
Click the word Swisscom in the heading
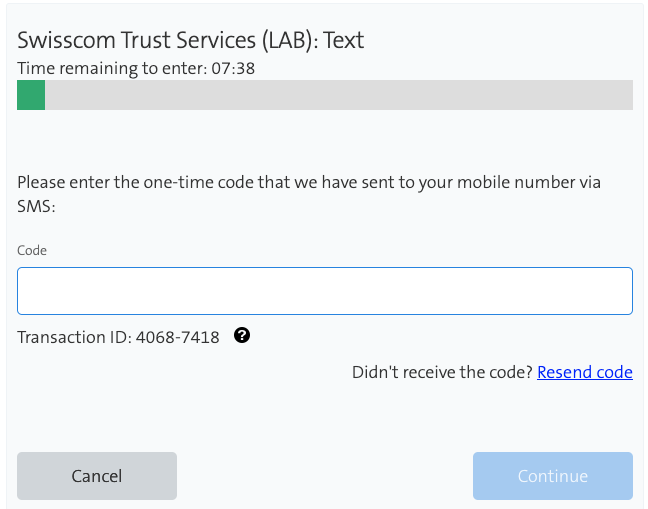point(65,40)
